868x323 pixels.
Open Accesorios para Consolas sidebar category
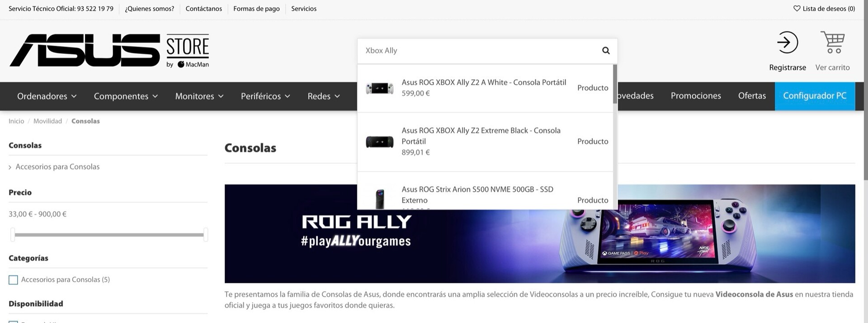[x=57, y=166]
